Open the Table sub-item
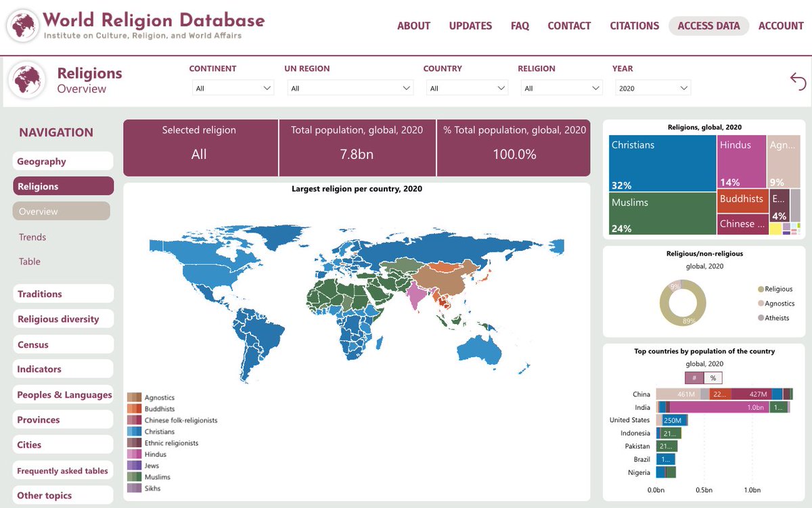The width and height of the screenshot is (812, 508). point(30,261)
